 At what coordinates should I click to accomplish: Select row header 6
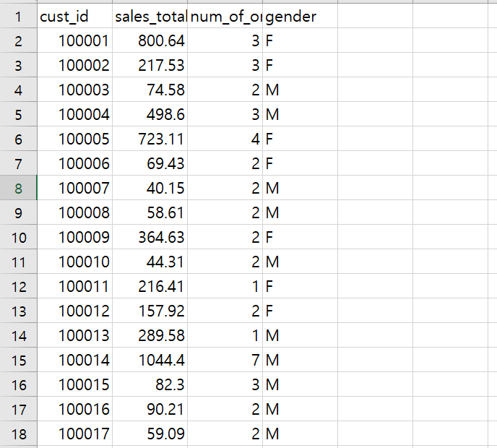pos(18,139)
